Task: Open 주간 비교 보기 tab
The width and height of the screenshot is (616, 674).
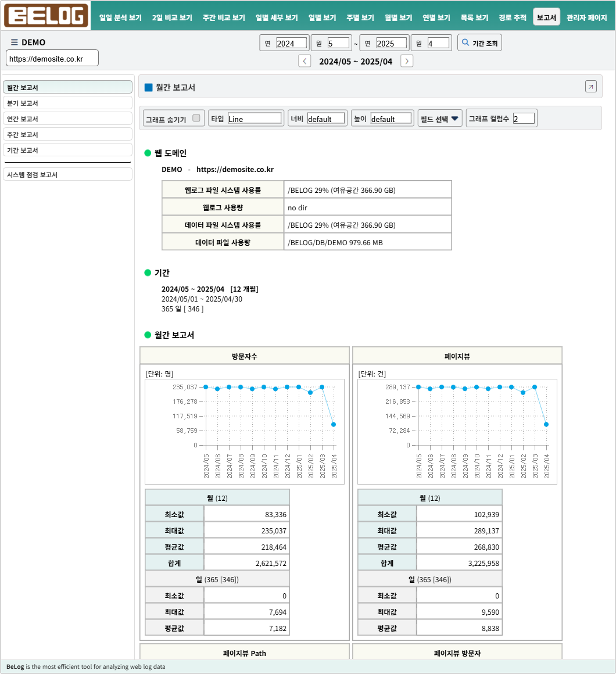Action: [x=224, y=17]
